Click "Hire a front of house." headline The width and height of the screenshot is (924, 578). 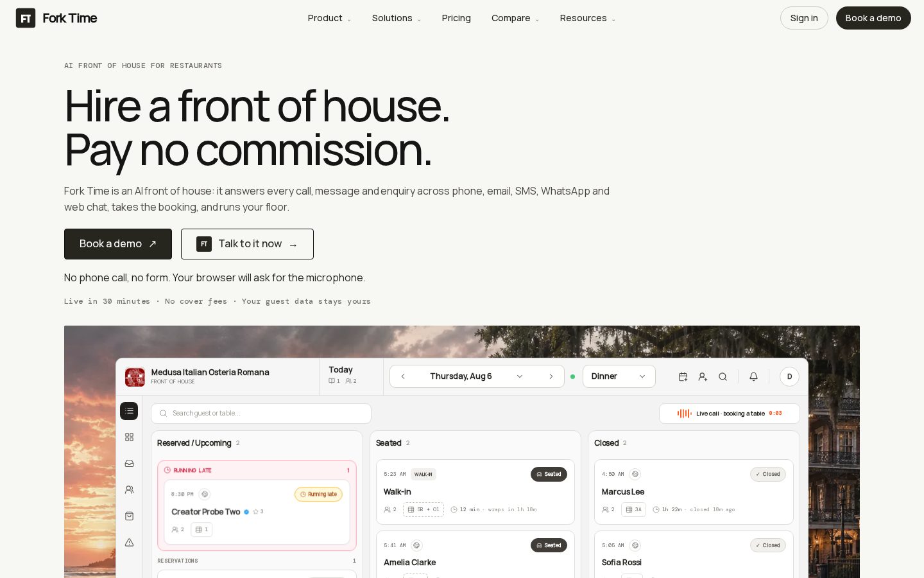click(257, 106)
